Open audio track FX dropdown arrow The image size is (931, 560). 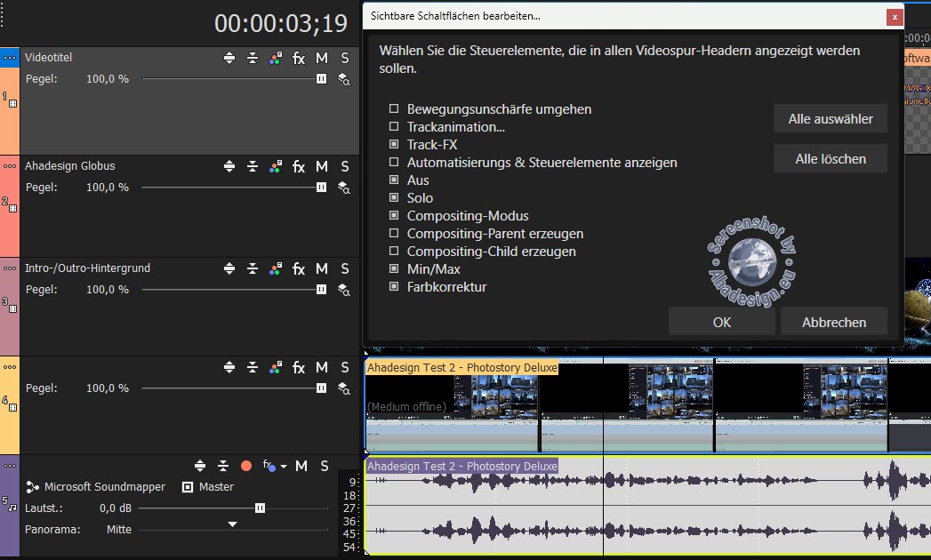point(284,467)
